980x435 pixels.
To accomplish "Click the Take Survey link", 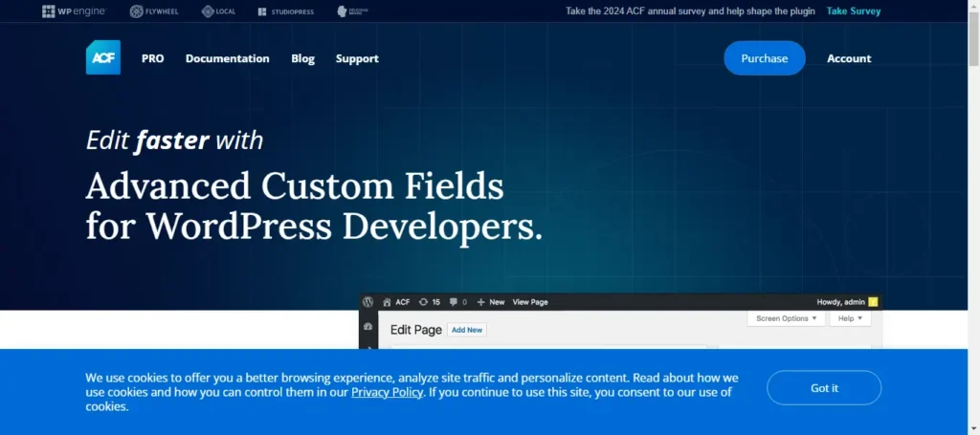I will (x=853, y=11).
